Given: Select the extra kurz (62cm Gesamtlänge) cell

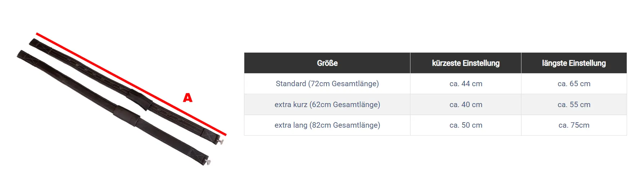Looking at the screenshot, I should 327,105.
